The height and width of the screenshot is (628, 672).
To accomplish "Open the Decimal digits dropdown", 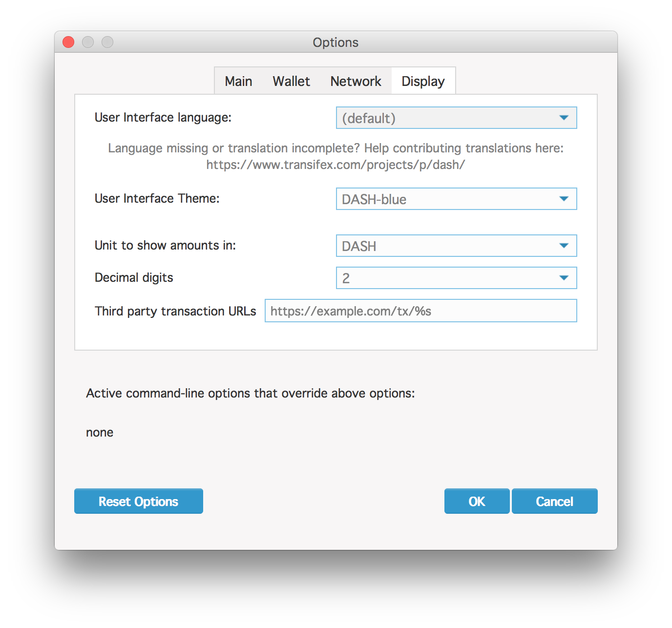I will pyautogui.click(x=456, y=278).
